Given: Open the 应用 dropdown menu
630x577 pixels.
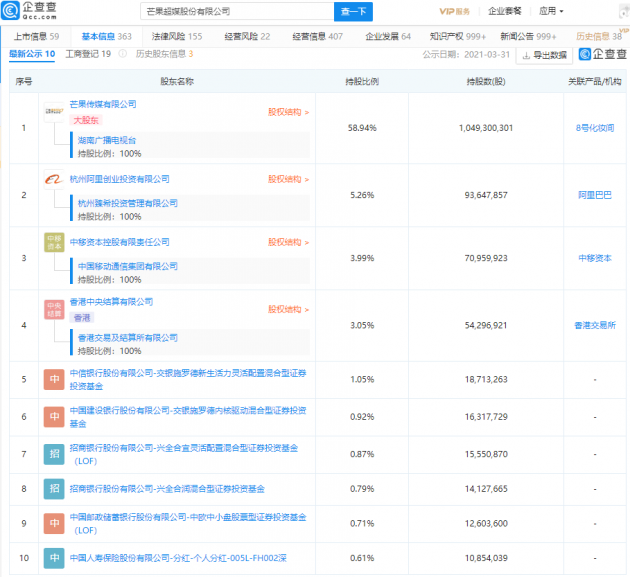Looking at the screenshot, I should coord(551,11).
